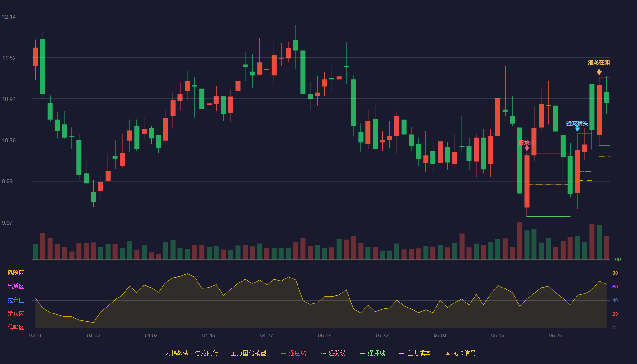This screenshot has width=637, height=364.
Task: Toggle the 主力成本 legend entry
Action: [415, 353]
